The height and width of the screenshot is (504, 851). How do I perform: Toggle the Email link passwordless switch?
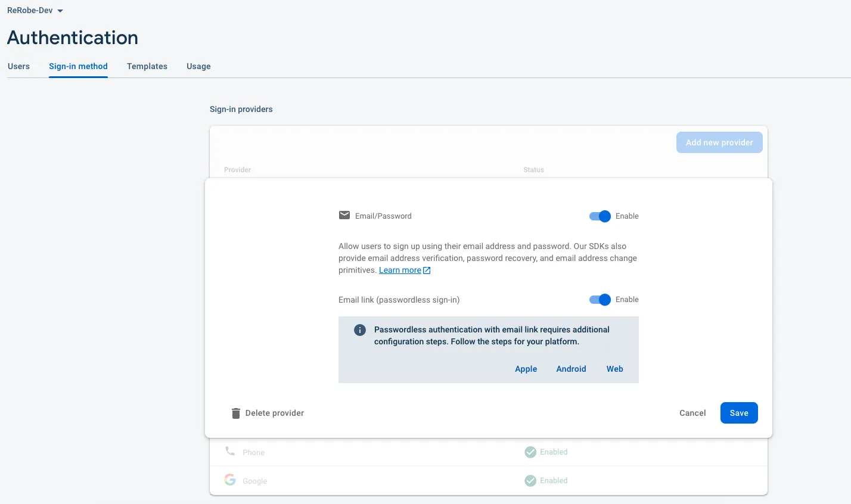pyautogui.click(x=600, y=300)
